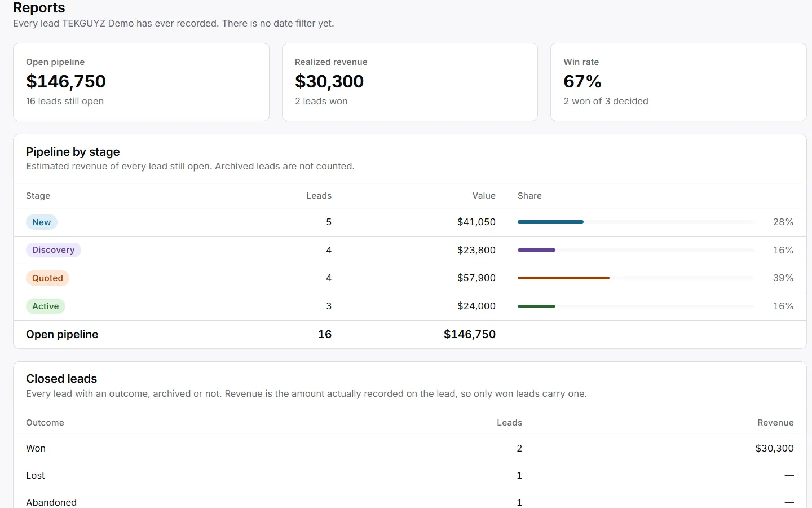Click the Leads column header in Pipeline table
Viewport: 812px width, 508px height.
point(319,196)
